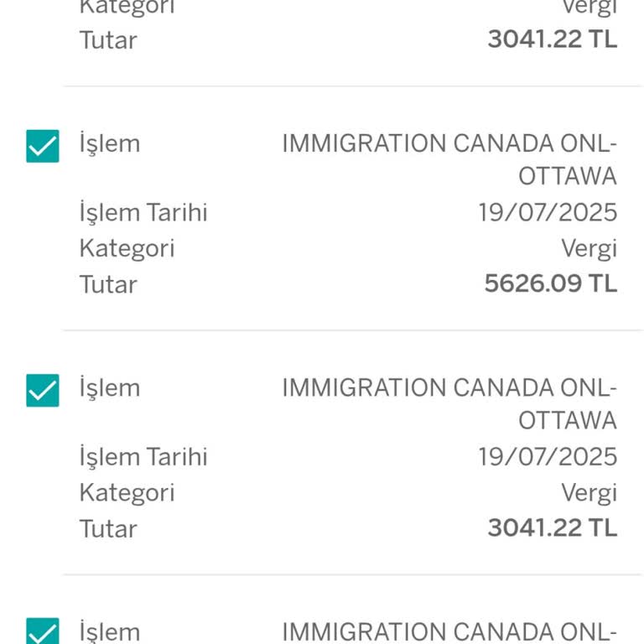Click the Tutar label at the top of the list
The height and width of the screenshot is (644, 644).
pos(108,40)
